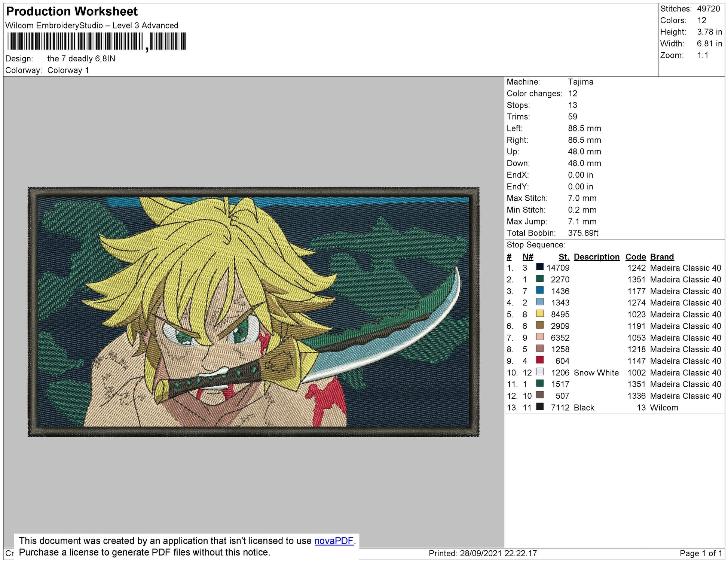The height and width of the screenshot is (563, 728).
Task: Select the dusty rose swatch for code 1218
Action: click(x=540, y=349)
